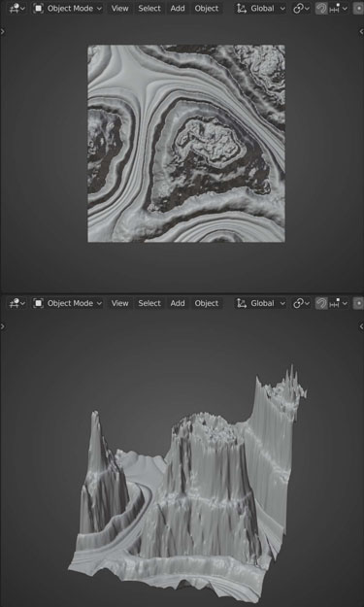Open Add menu in bottom viewport header

(178, 303)
